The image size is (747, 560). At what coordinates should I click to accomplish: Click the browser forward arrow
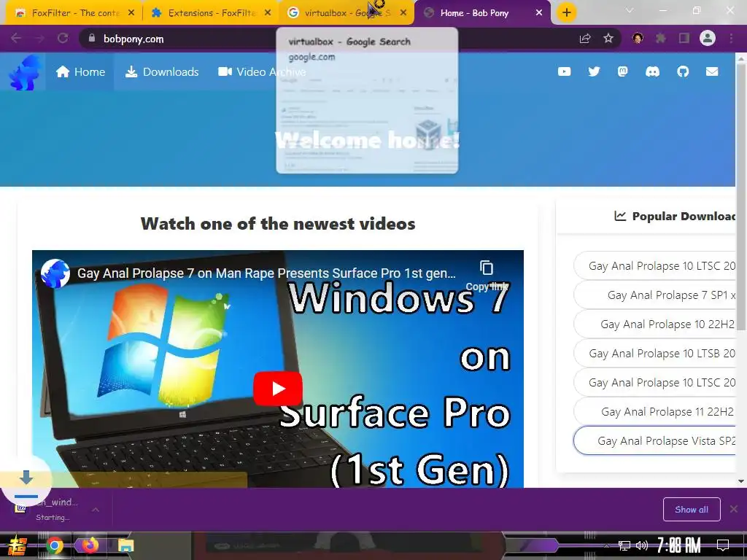click(39, 39)
